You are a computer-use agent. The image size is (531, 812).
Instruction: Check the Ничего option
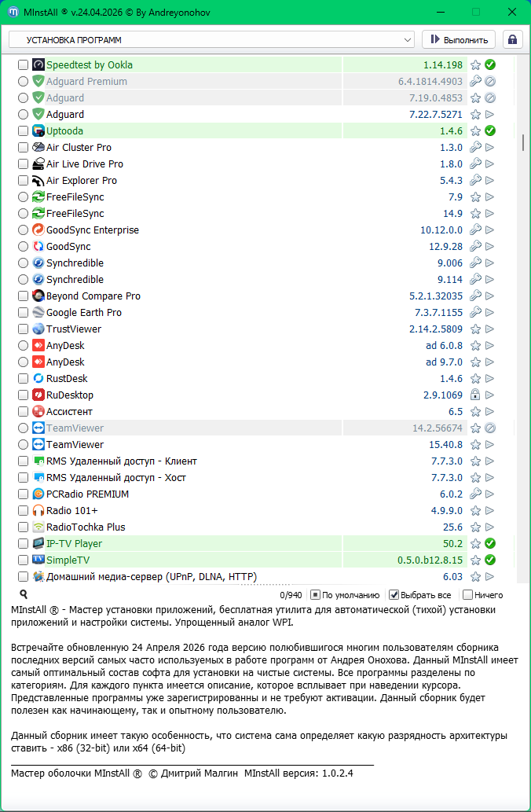[468, 595]
